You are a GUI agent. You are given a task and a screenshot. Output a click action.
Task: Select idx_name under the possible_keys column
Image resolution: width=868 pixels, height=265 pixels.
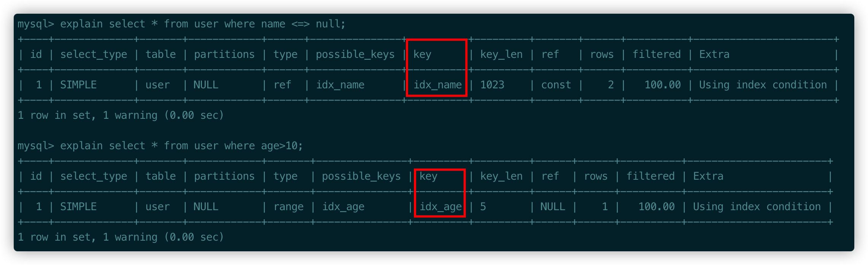[340, 85]
